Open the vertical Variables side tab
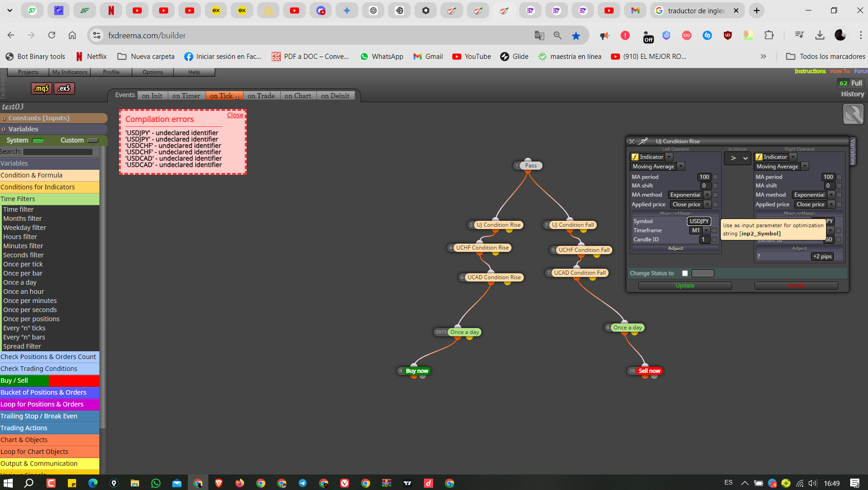868x490 pixels. pyautogui.click(x=852, y=151)
